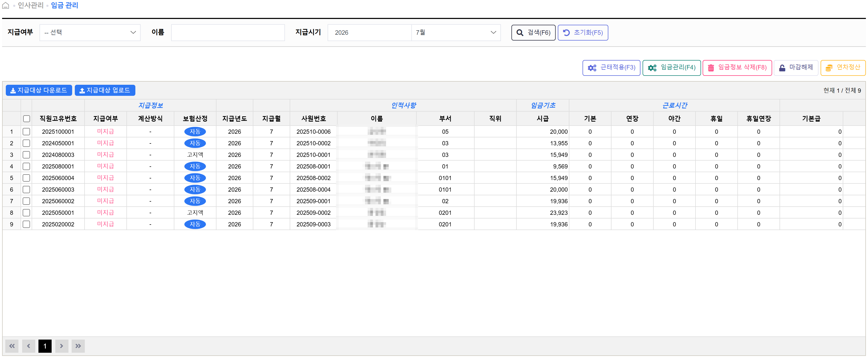868x358 pixels.
Task: Click the 인사관리 breadcrumb link
Action: click(31, 5)
